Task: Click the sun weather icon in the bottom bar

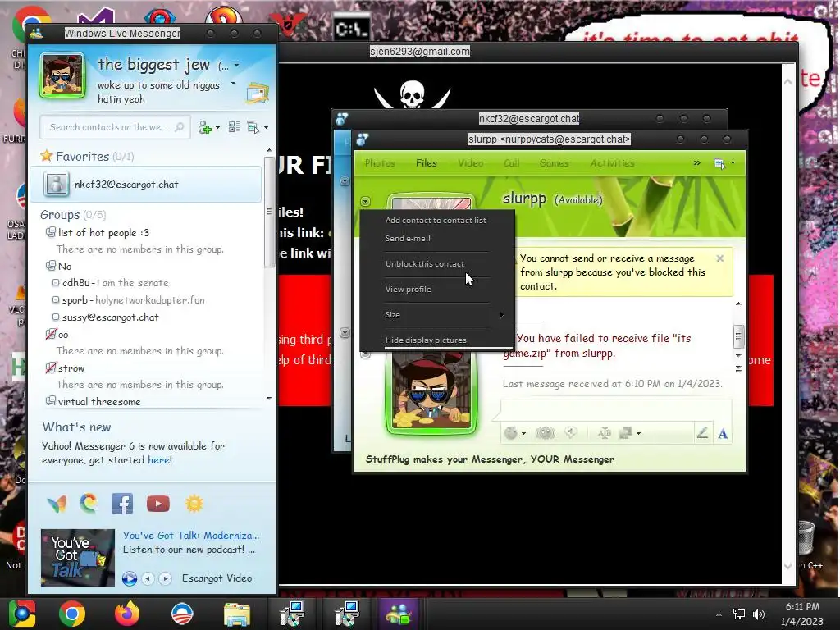Action: 194,504
